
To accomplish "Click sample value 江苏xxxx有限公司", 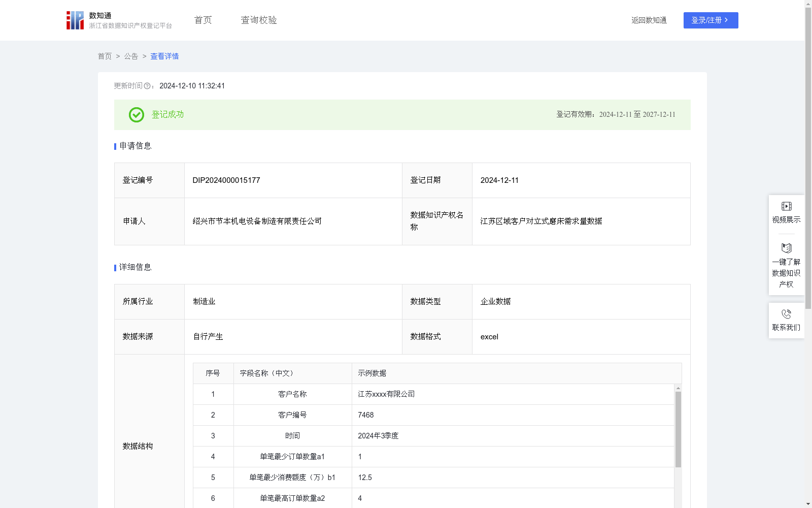I will [386, 394].
